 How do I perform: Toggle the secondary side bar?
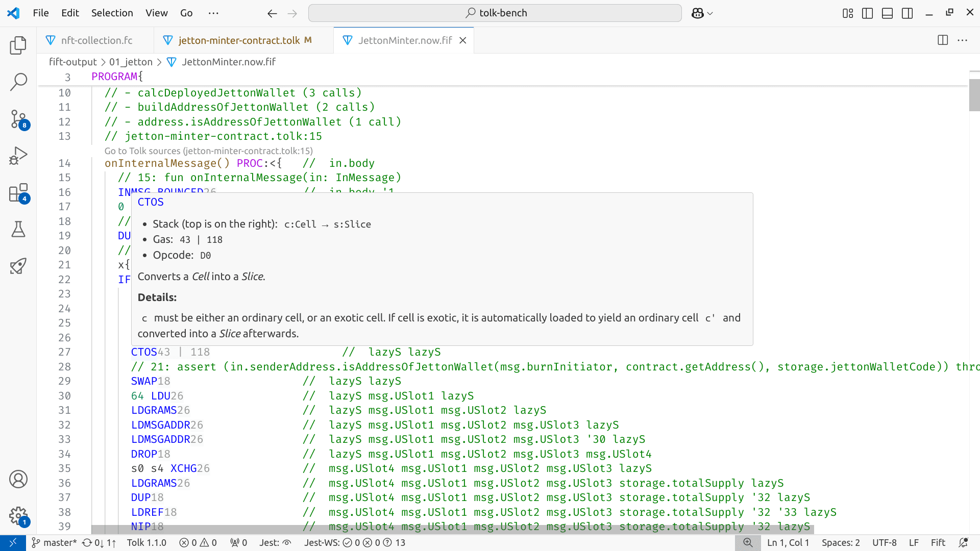coord(907,13)
